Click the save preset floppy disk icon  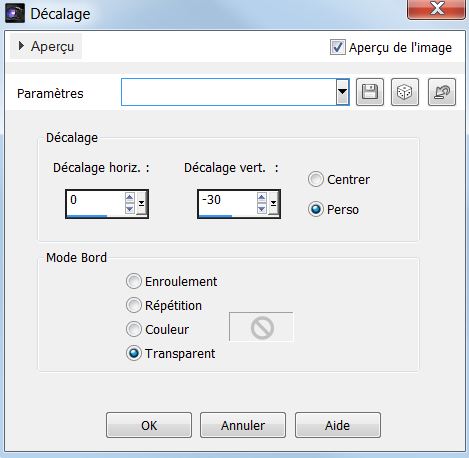[370, 92]
